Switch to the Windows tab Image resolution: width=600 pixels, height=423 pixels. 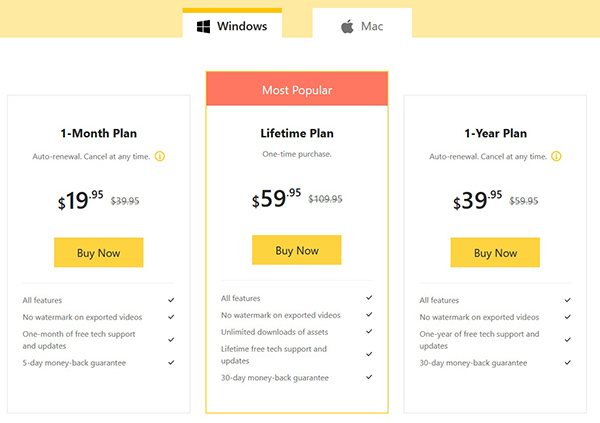coord(232,23)
